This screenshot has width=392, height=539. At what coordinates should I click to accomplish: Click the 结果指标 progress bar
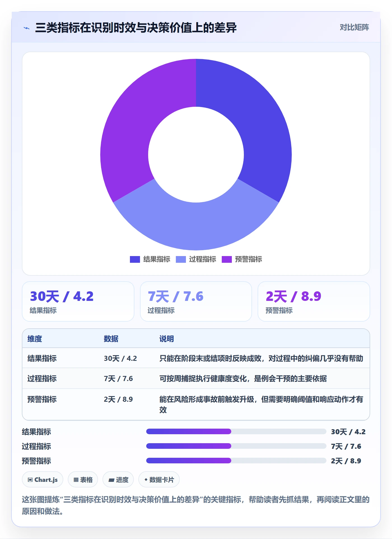pos(236,431)
